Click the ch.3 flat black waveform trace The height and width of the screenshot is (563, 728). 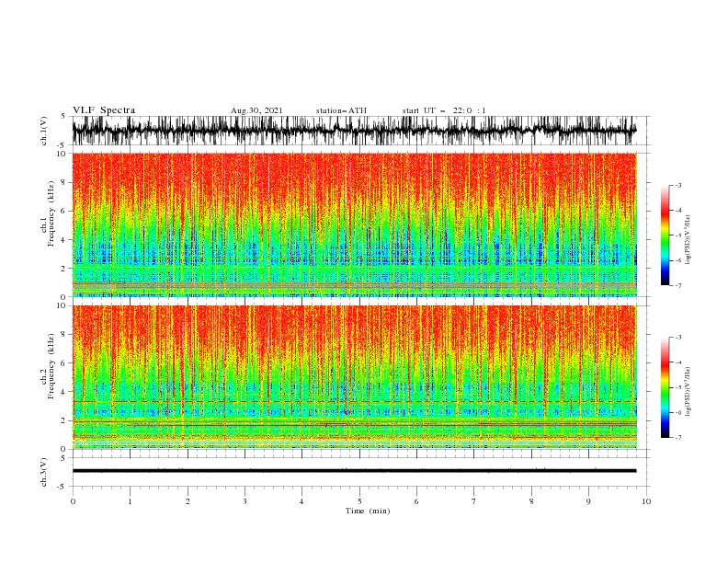point(354,471)
